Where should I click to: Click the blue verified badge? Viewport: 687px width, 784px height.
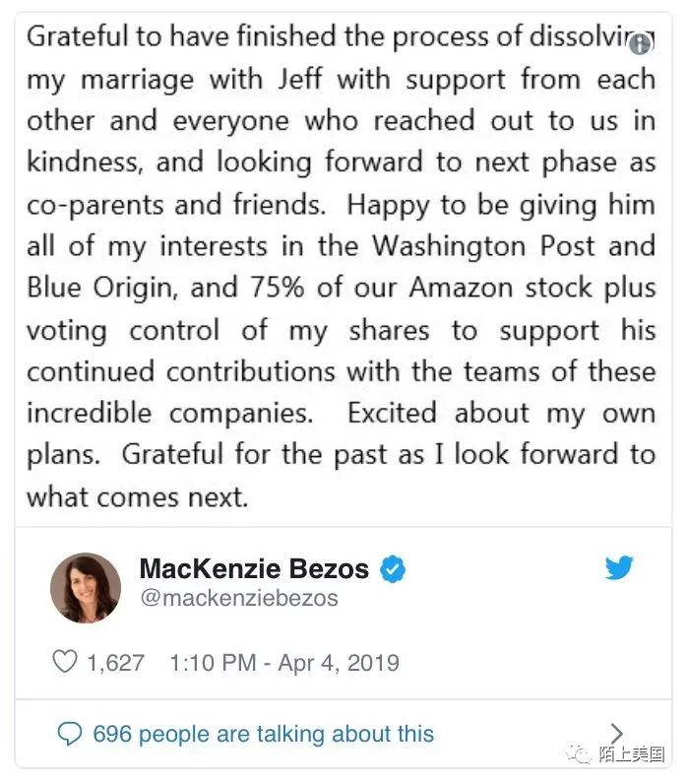point(394,569)
